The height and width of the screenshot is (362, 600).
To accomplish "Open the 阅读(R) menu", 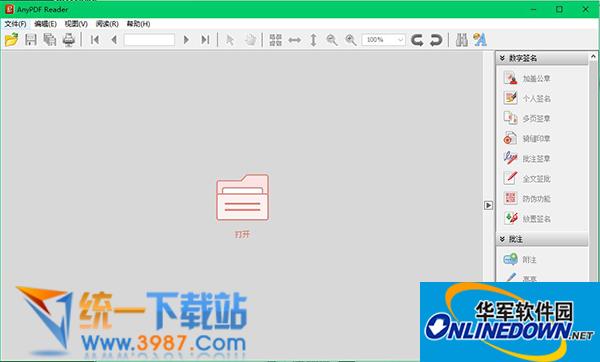I will tap(107, 24).
